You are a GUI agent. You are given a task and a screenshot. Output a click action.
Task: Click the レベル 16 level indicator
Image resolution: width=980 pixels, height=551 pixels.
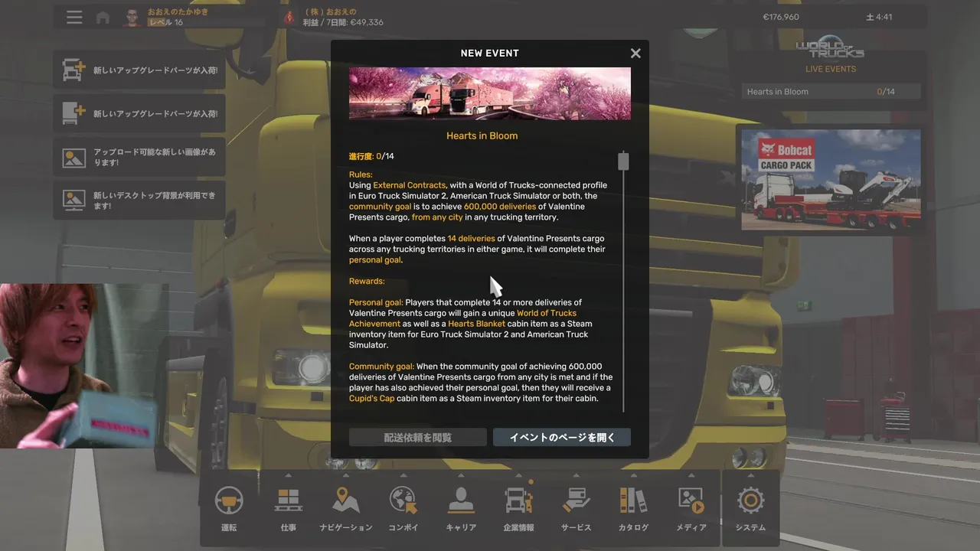(x=165, y=22)
